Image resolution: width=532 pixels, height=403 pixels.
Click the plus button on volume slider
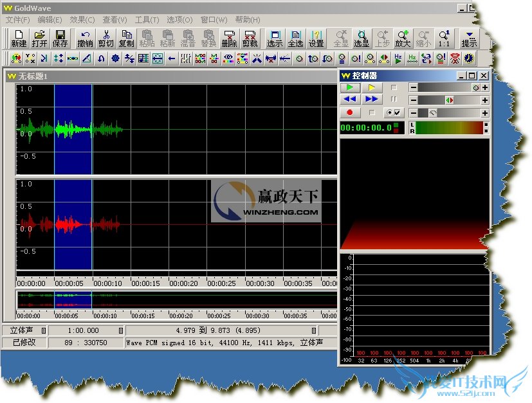[484, 87]
